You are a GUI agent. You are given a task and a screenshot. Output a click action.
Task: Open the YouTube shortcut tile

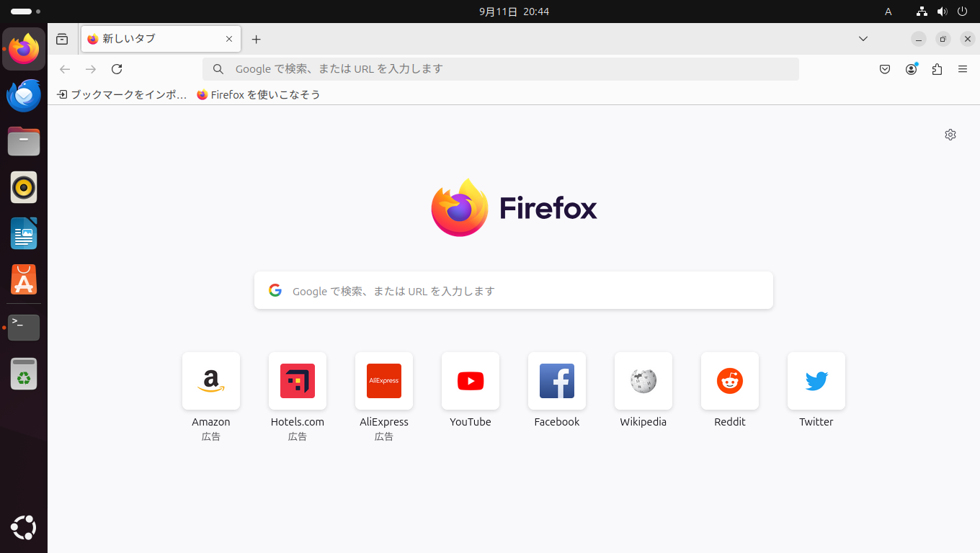pyautogui.click(x=471, y=390)
